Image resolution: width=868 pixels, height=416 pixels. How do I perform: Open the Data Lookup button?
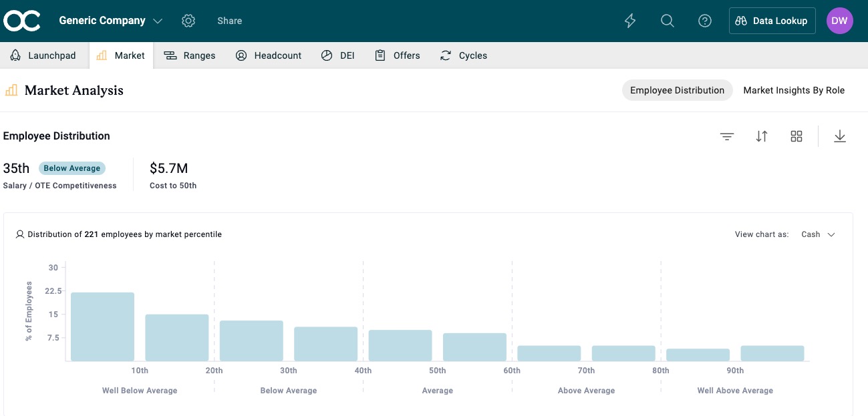point(772,21)
